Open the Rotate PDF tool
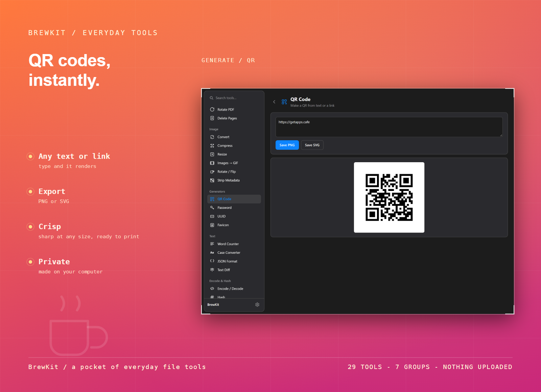Viewport: 541px width, 392px height. (234, 109)
